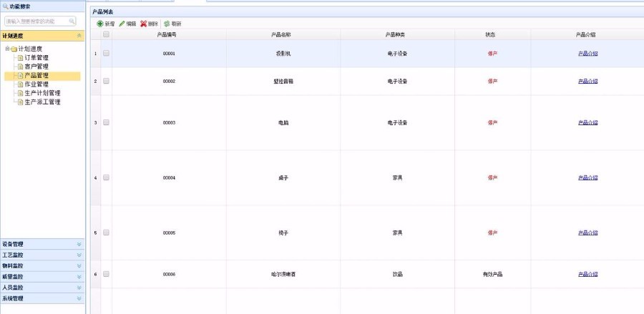Open 产品介绍 link for 哈尔滨啤酒

[x=587, y=274]
